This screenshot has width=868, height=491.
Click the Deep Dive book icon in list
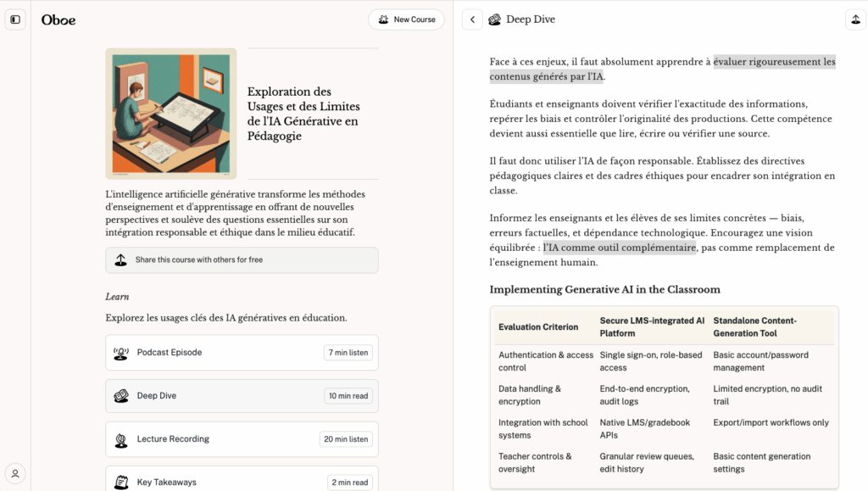click(121, 396)
